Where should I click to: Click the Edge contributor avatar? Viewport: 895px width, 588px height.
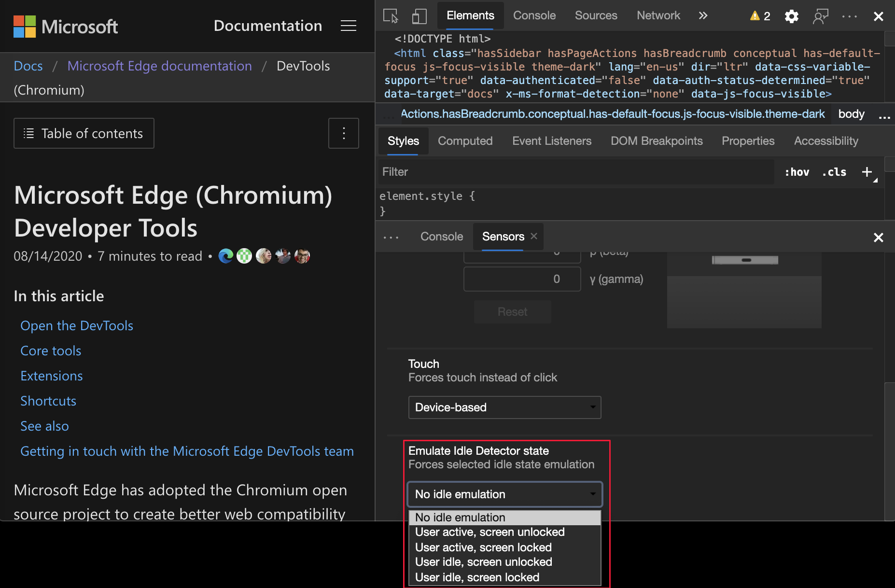point(225,256)
